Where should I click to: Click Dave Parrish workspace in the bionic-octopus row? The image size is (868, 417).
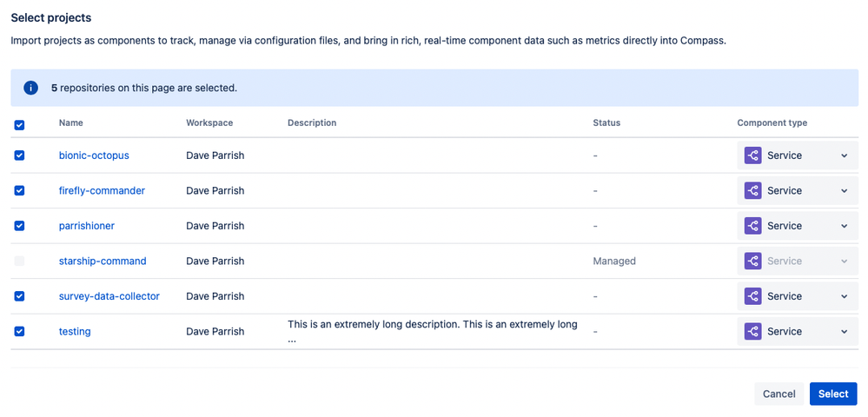pos(215,156)
